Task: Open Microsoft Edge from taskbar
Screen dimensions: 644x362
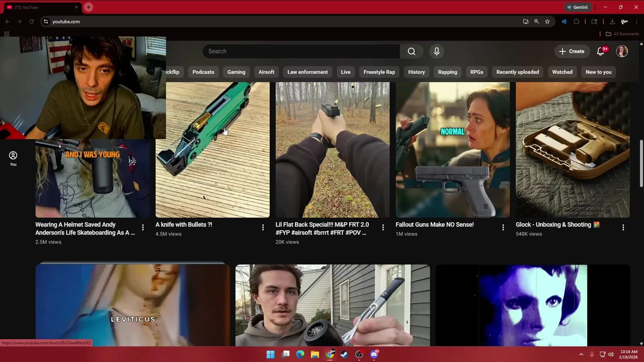Action: [x=300, y=354]
